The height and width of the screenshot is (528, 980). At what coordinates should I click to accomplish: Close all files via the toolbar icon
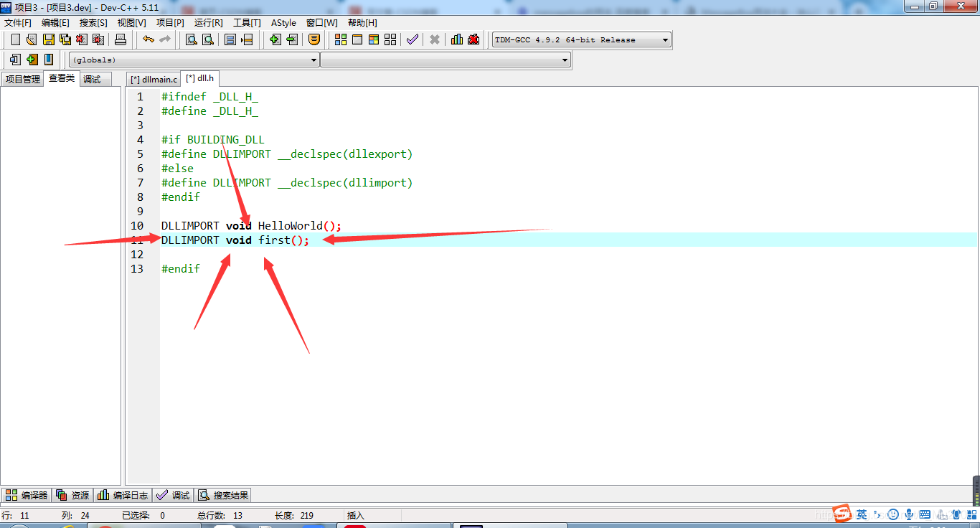point(98,39)
